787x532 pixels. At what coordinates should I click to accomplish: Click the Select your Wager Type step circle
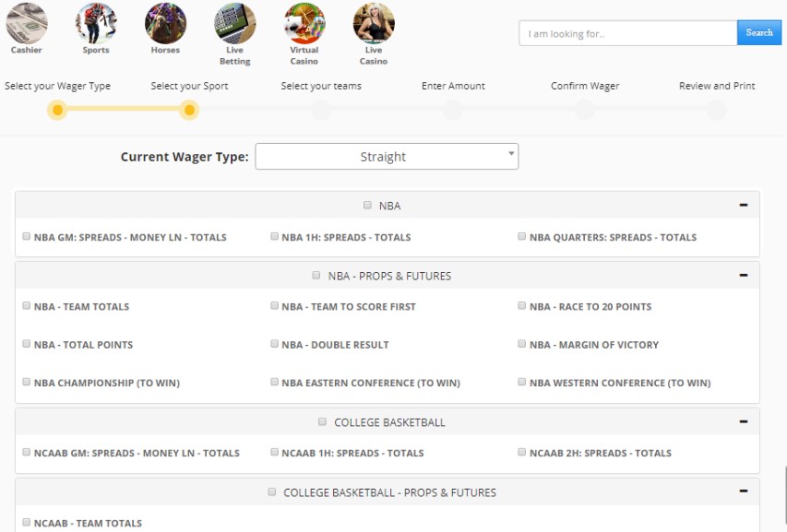(57, 111)
